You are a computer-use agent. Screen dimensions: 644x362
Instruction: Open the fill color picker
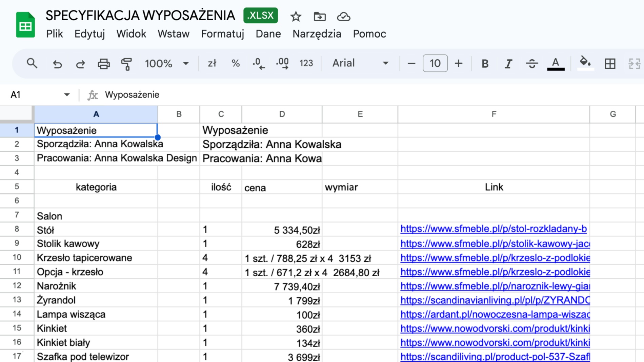585,63
